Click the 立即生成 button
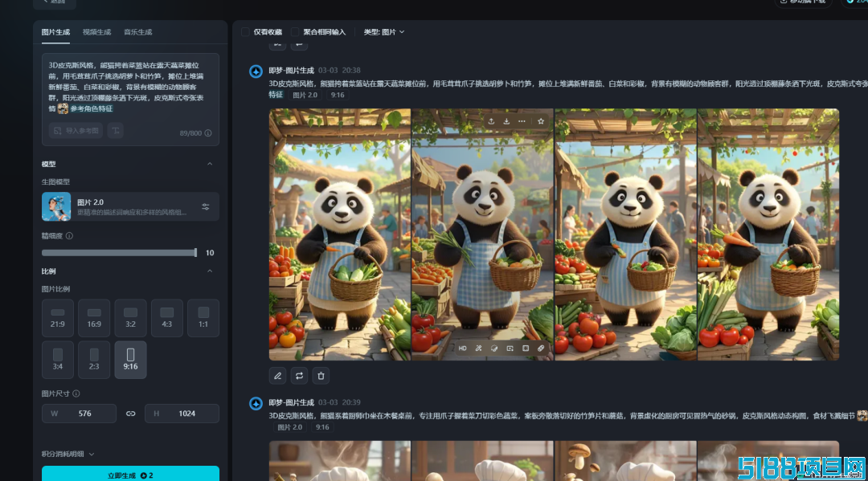Screen dimensions: 868x481 tap(131, 474)
